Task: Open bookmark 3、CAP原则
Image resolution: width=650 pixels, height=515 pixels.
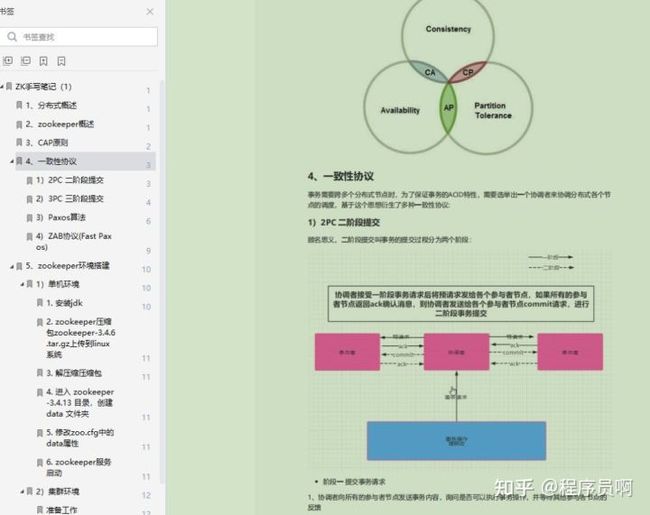Action: pyautogui.click(x=47, y=143)
